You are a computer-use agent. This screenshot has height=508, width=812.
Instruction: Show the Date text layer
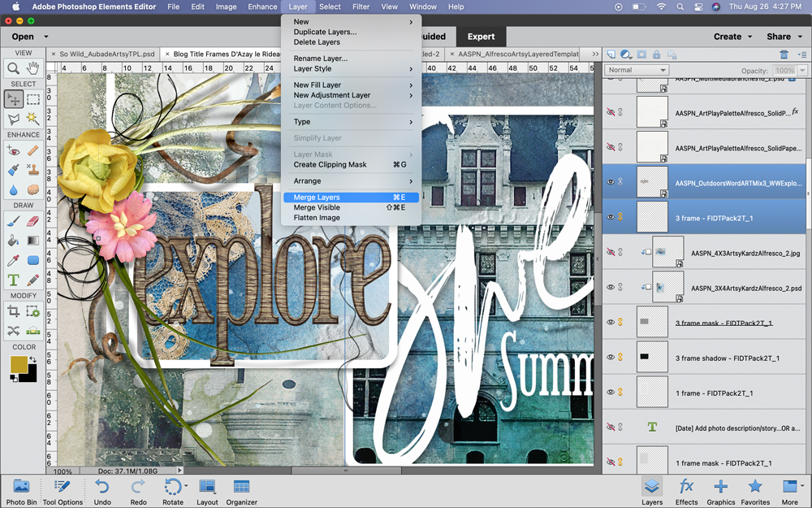click(x=611, y=428)
